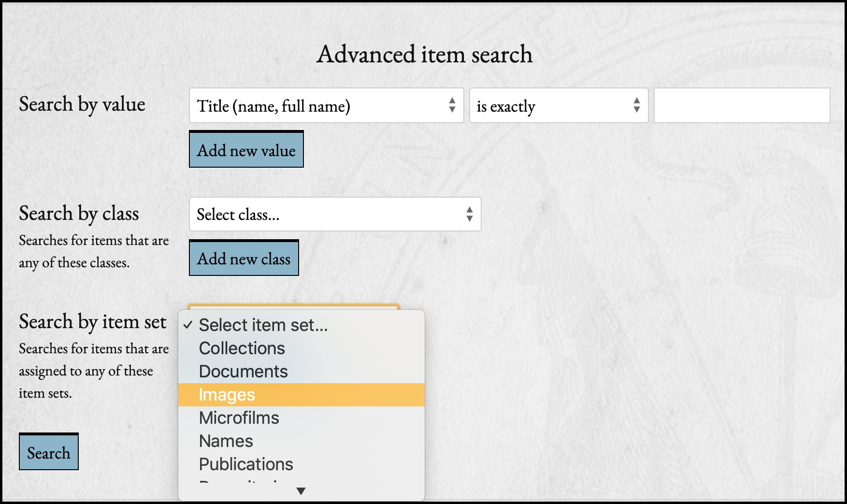Select Collections from the item set list
847x504 pixels.
point(242,348)
